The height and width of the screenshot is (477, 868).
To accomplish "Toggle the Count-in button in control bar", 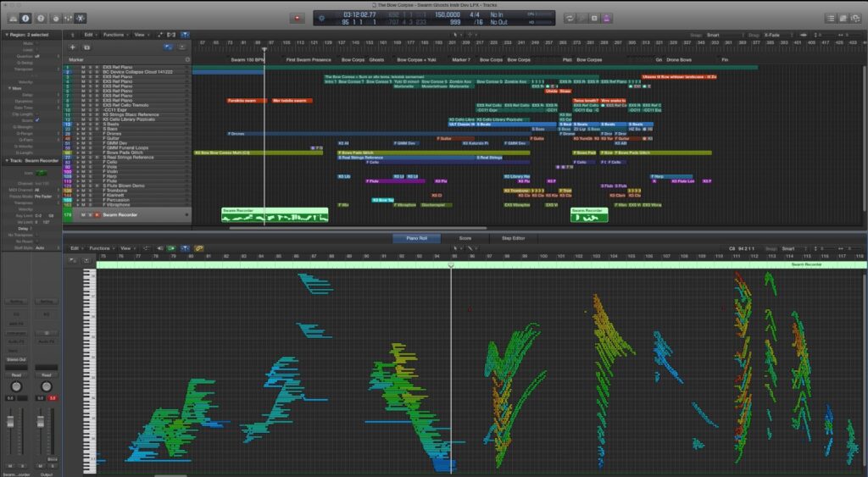I will 594,19.
